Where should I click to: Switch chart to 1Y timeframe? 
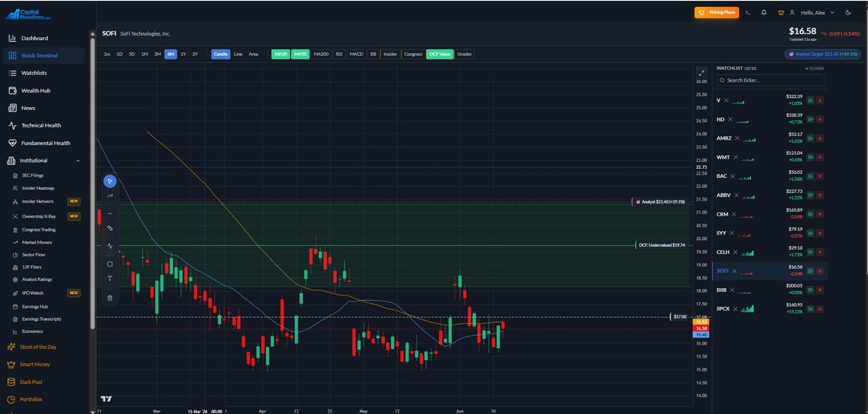coord(183,54)
